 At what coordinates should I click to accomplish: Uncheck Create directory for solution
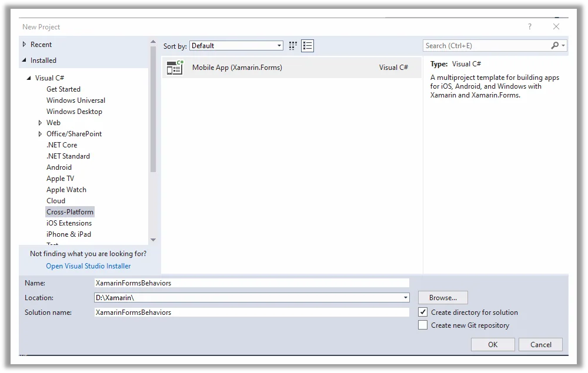[423, 312]
